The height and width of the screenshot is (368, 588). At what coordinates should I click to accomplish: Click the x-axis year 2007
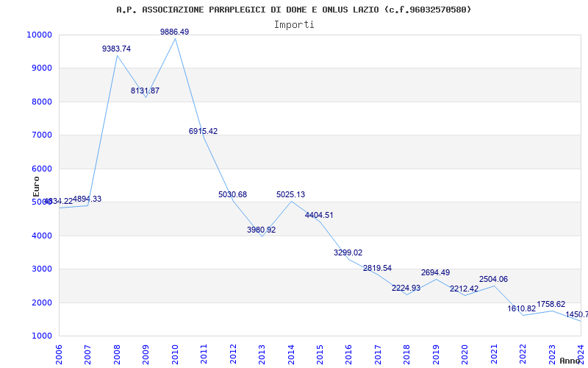[x=87, y=354]
